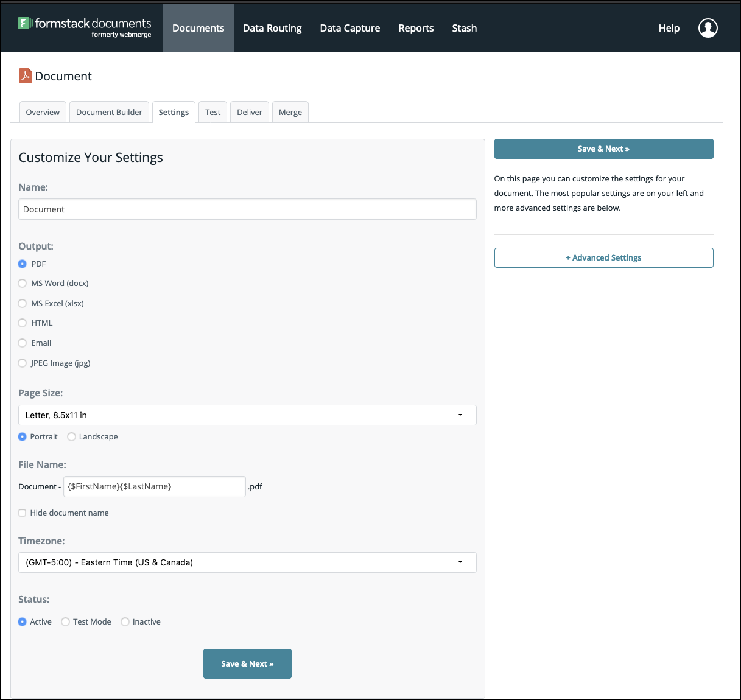Viewport: 741px width, 700px height.
Task: Check the Hide document name box
Action: (23, 513)
